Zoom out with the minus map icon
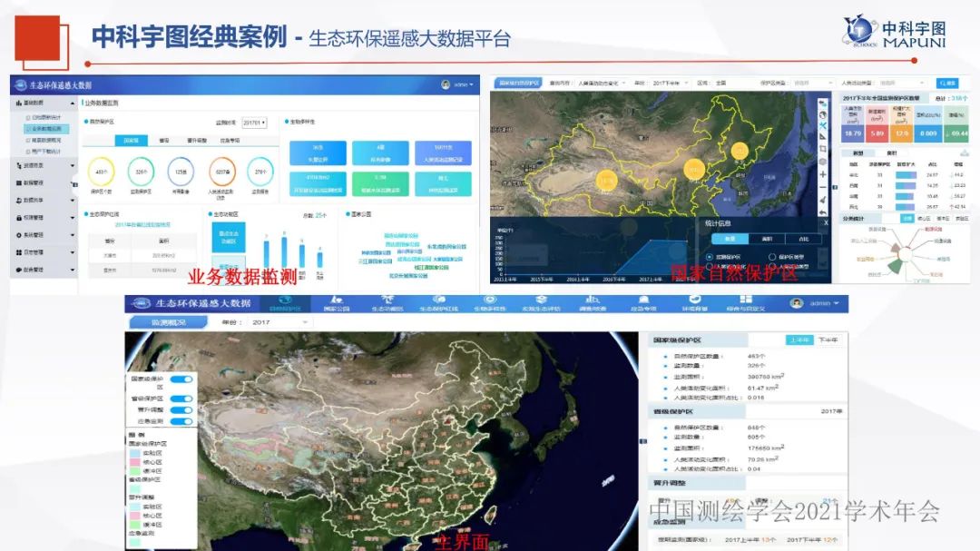Image resolution: width=980 pixels, height=551 pixels. pyautogui.click(x=823, y=186)
